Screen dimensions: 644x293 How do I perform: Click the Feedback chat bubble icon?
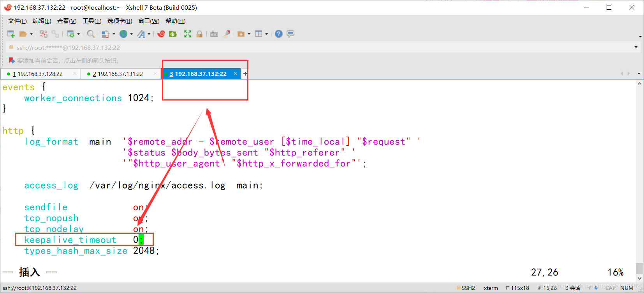(290, 34)
